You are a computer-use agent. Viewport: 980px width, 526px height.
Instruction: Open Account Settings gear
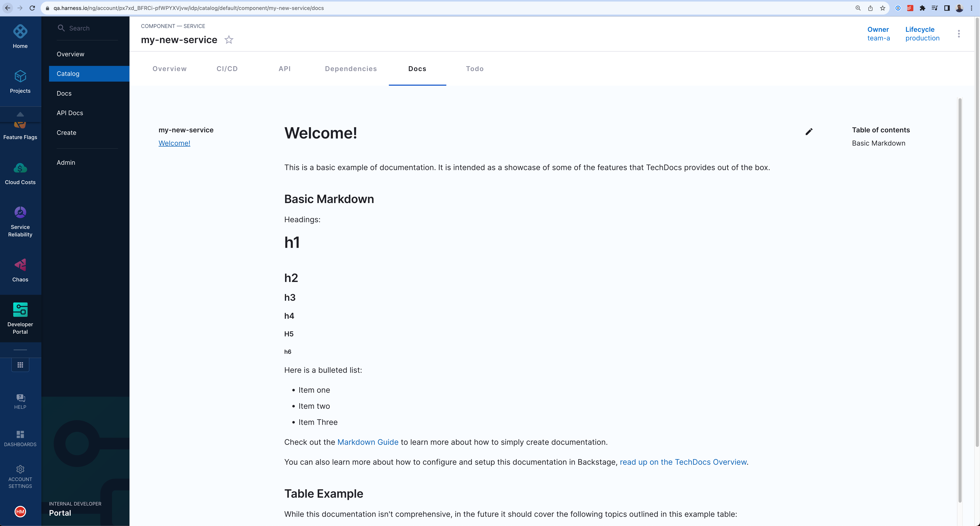tap(20, 469)
